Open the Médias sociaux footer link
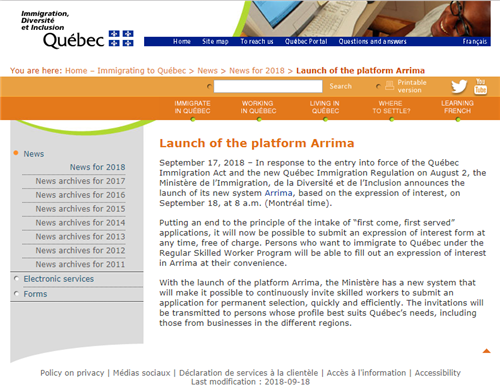Screen dimensions: 500x390 pyautogui.click(x=141, y=373)
